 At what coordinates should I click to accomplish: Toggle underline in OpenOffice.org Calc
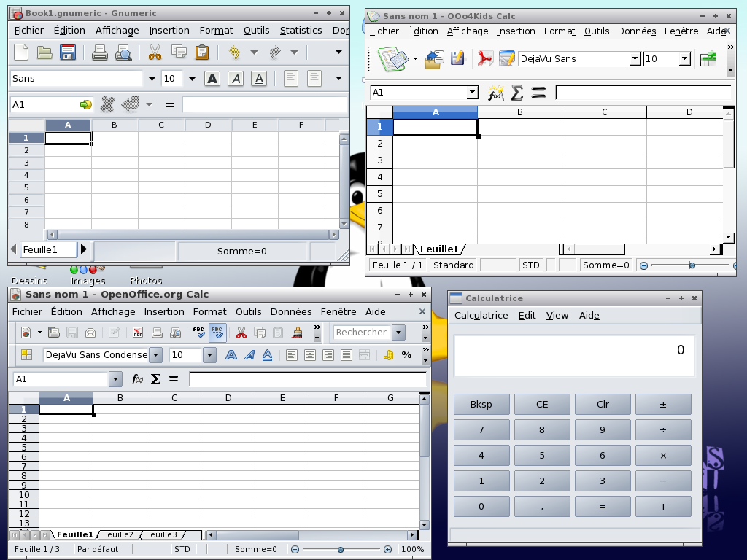tap(267, 355)
